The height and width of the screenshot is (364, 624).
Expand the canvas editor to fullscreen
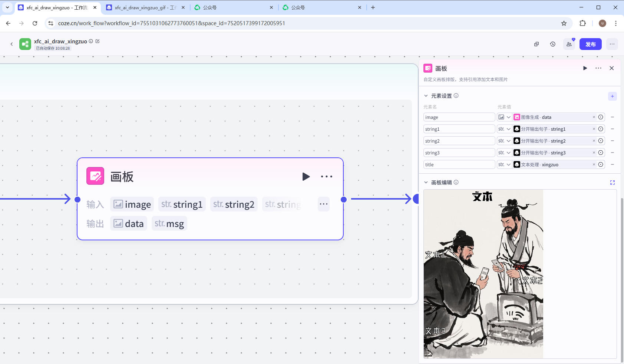(613, 183)
